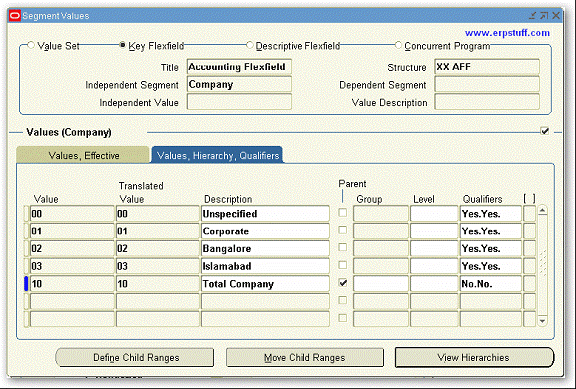Click Qualifiers cell in the Unspecified row

pos(491,214)
